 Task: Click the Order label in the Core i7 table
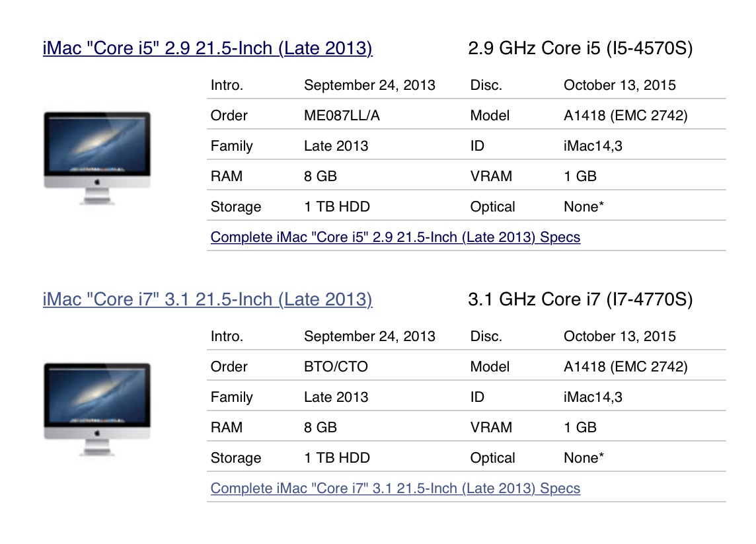pos(229,367)
